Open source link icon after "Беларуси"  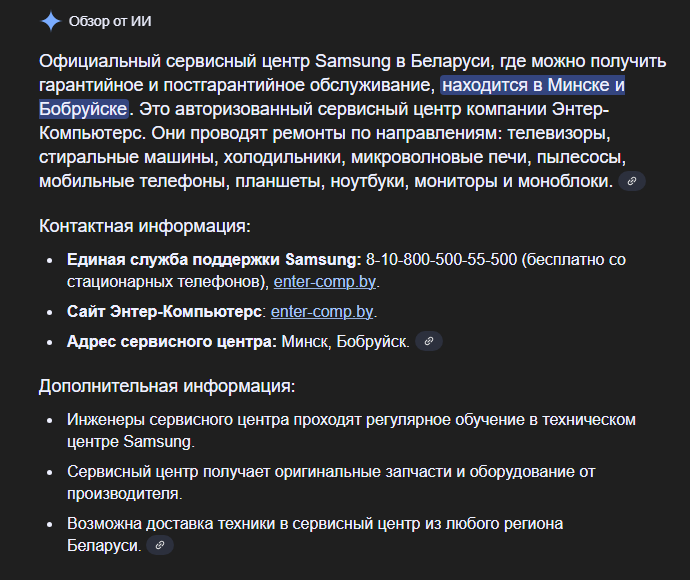[x=159, y=545]
